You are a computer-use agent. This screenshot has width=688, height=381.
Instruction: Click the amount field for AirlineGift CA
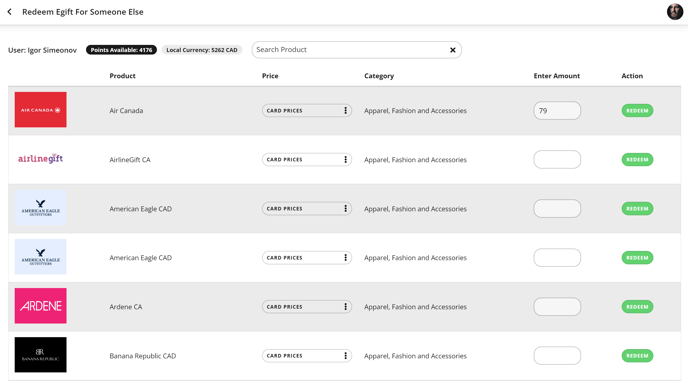point(557,160)
